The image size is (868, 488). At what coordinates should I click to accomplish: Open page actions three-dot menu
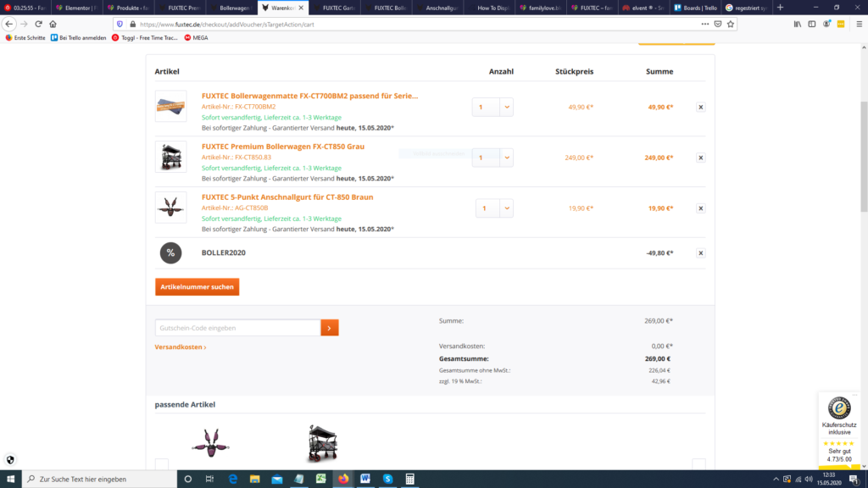(x=704, y=25)
